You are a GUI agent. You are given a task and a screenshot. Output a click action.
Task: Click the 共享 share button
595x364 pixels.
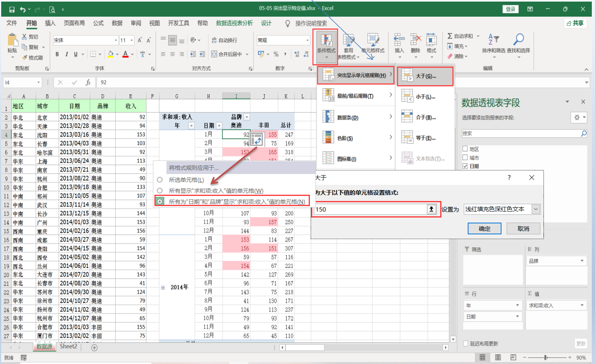[x=575, y=23]
